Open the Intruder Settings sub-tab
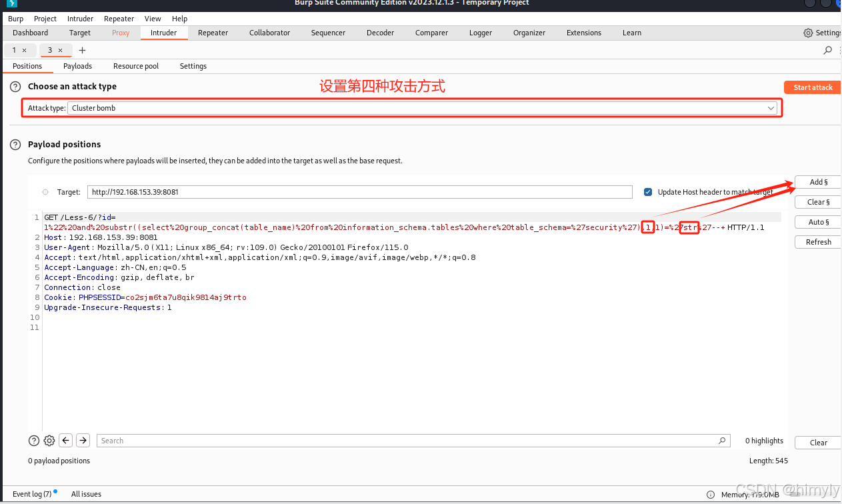Viewport: 842px width, 504px height. (193, 66)
